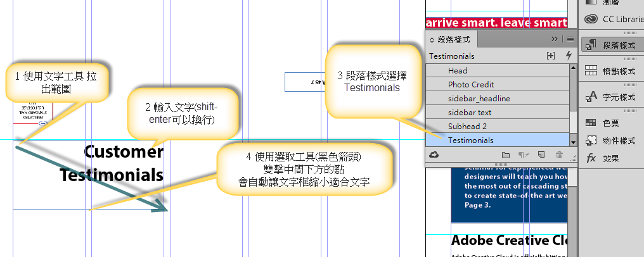644x257 pixels.
Task: Open the CC Libraries panel
Action: click(611, 18)
